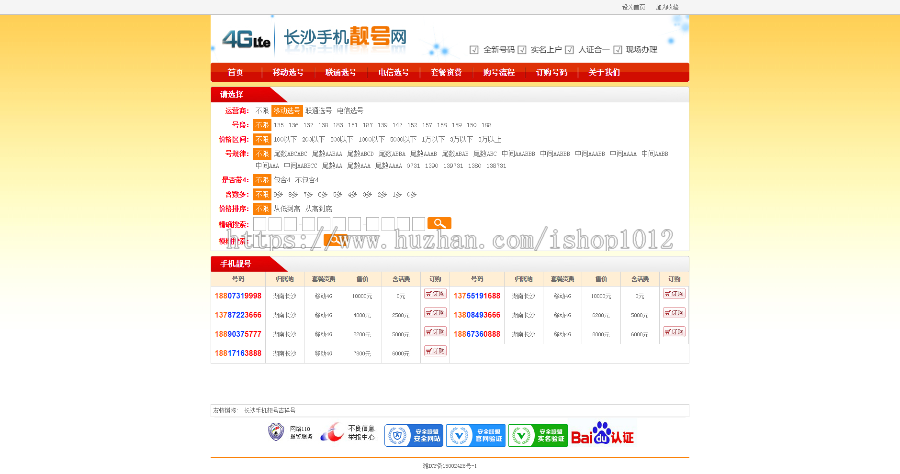Screen dimensions: 900x474
Task: Open 购号流程 in the nav bar
Action: [x=499, y=72]
